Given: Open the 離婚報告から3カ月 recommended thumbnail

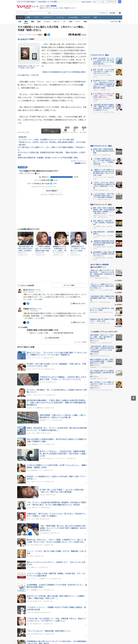Looking at the screenshot, I should point(61,238).
